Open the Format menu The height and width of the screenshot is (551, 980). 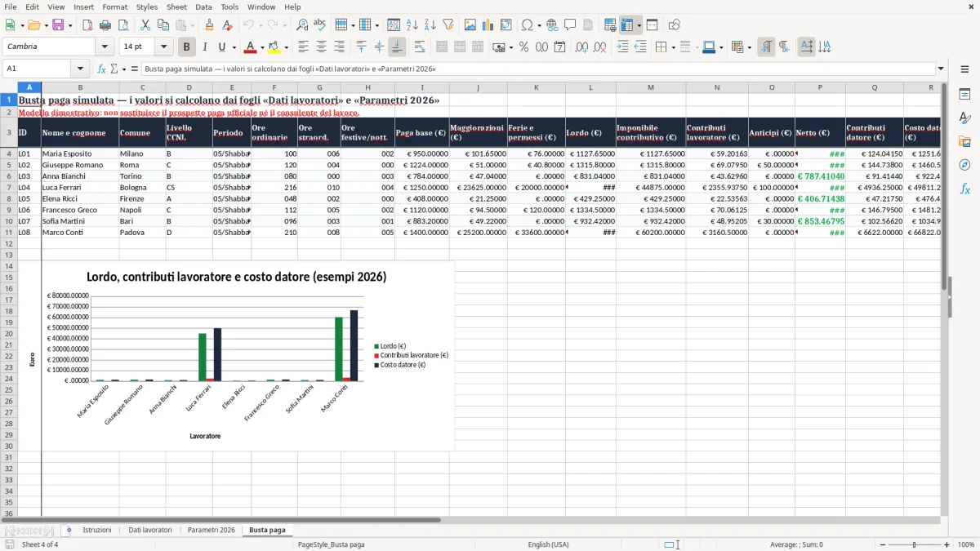click(x=114, y=7)
